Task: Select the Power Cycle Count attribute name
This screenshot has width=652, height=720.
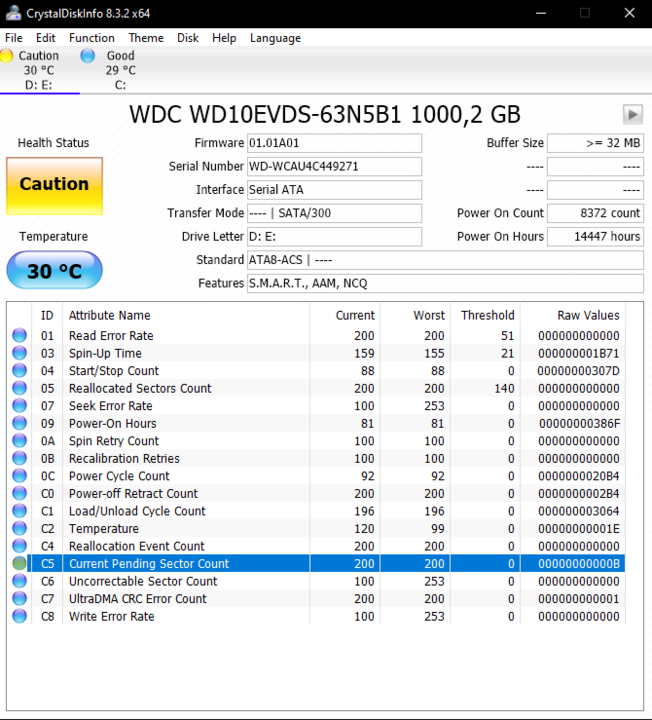Action: (119, 476)
